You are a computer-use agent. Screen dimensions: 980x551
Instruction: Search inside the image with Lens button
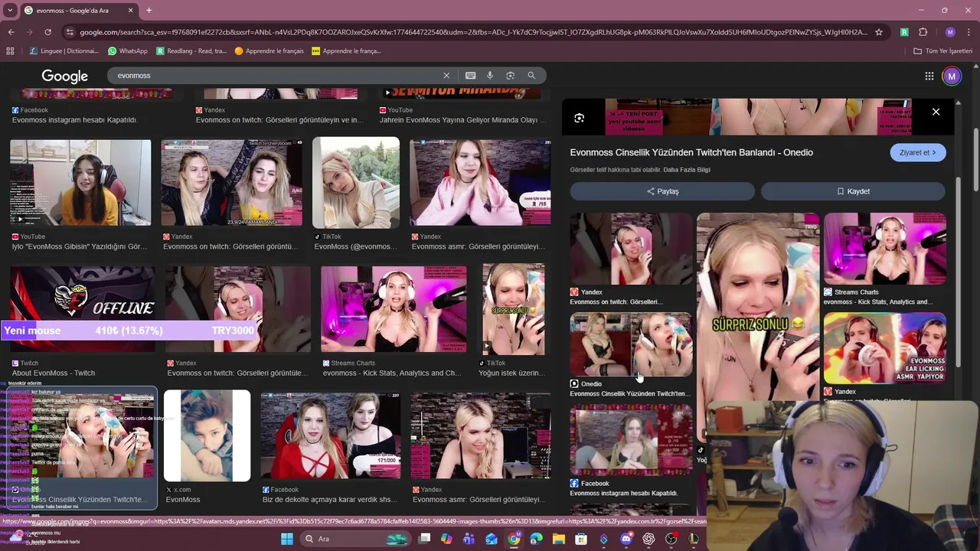tap(579, 118)
